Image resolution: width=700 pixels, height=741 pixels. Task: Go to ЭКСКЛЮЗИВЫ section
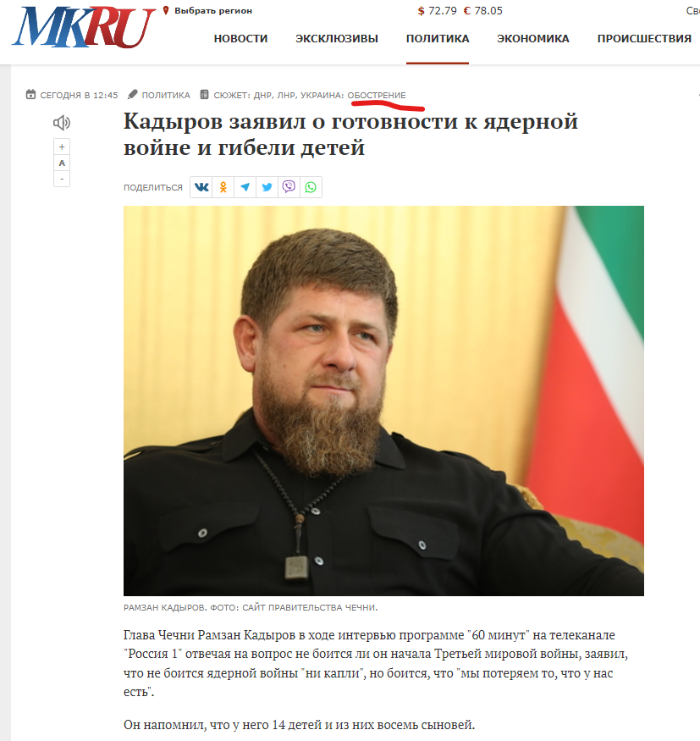pyautogui.click(x=337, y=39)
